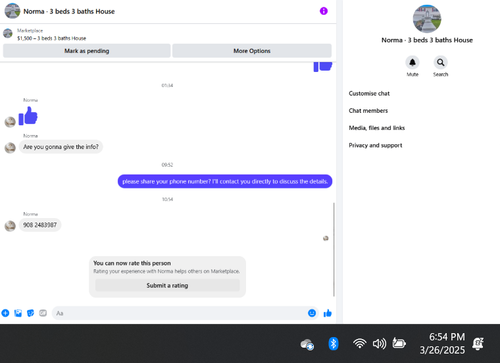Click the thumbs-up sticker sent by Norma
Viewport: 500px width, 363px height.
click(x=28, y=116)
